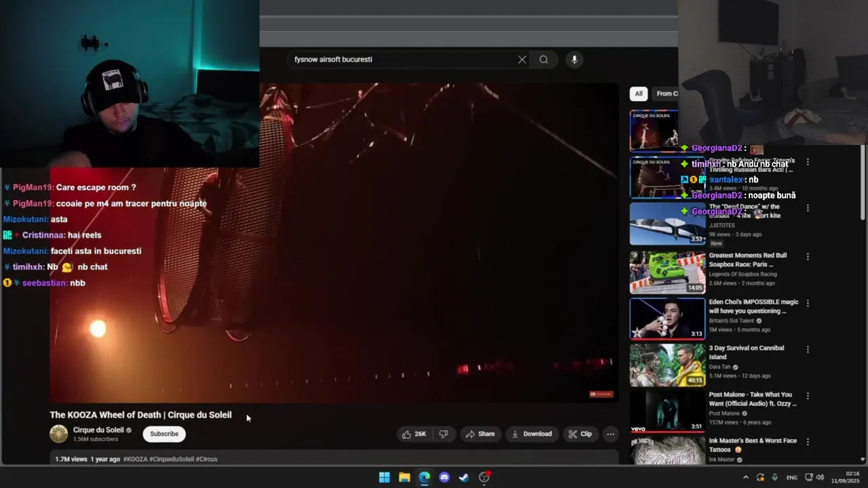Click Legends Of Soapbox Racing channel name
The image size is (868, 488).
(743, 274)
